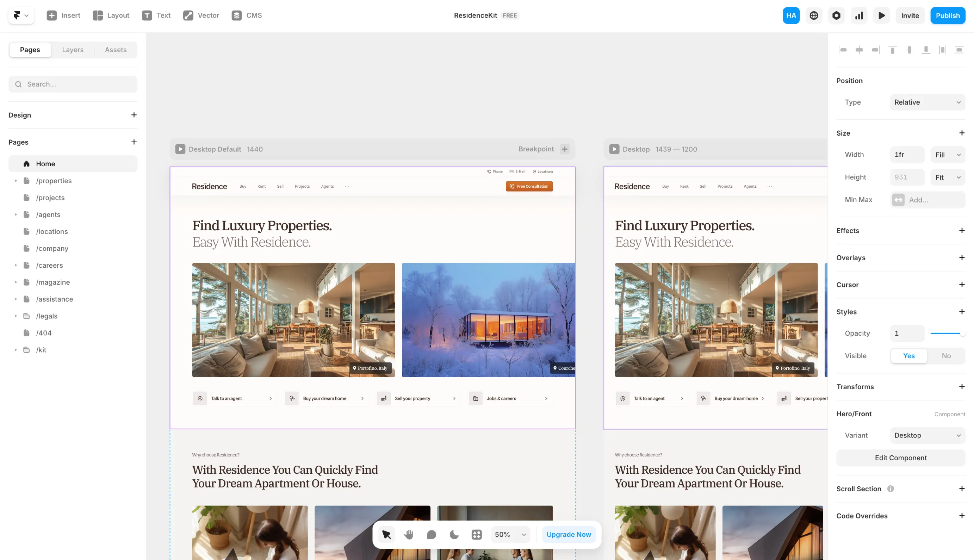Click the preview play button
This screenshot has width=974, height=560.
[881, 15]
